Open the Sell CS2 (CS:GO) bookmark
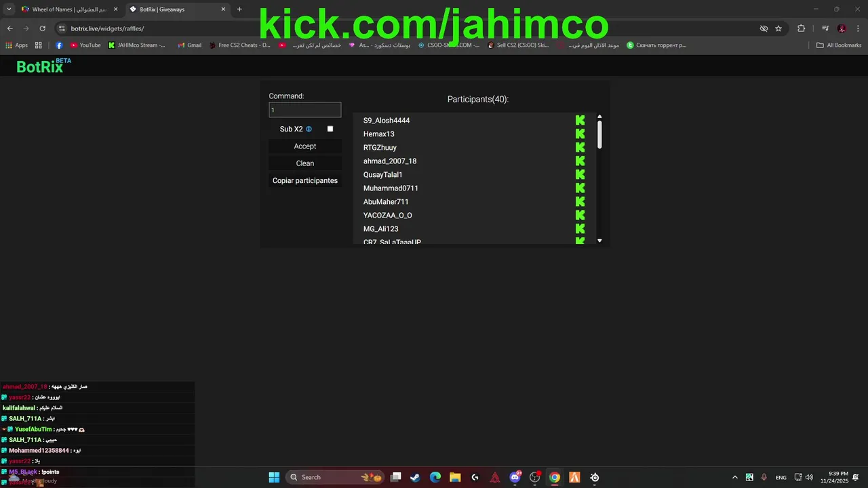Viewport: 868px width, 488px height. 518,45
